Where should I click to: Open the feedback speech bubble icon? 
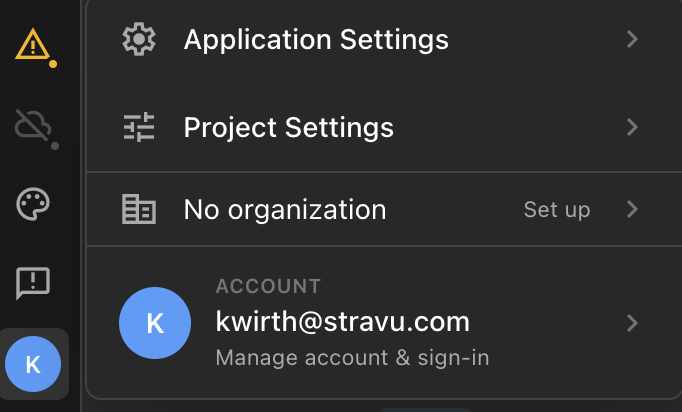33,283
